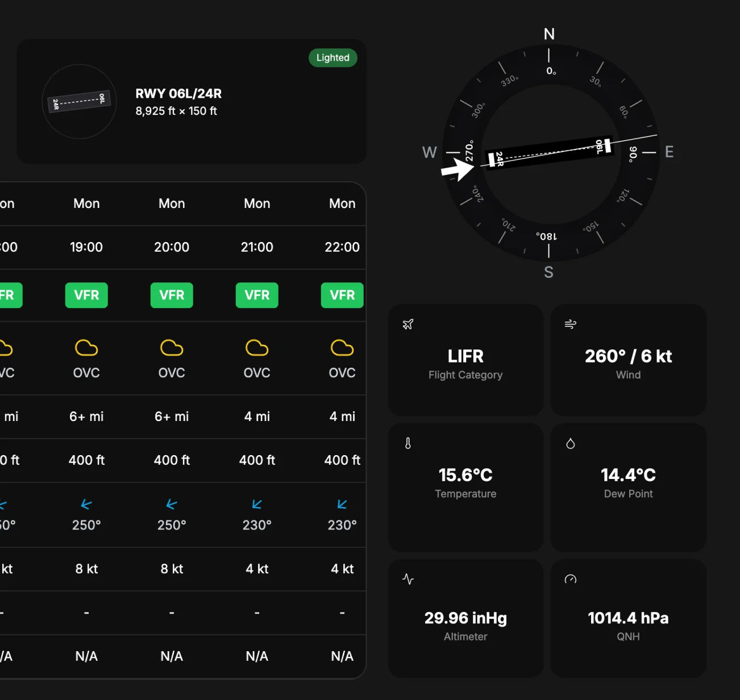Click the droplet icon in Dew Point card

pos(571,443)
